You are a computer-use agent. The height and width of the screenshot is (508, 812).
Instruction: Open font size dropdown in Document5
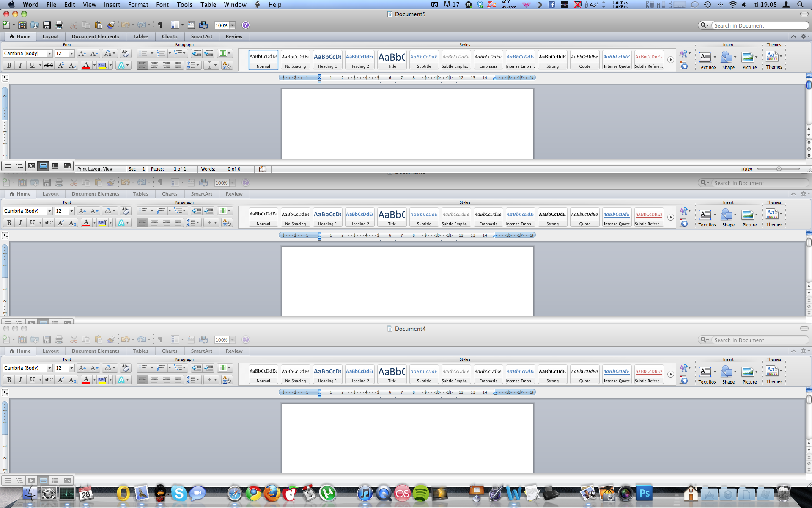point(71,53)
